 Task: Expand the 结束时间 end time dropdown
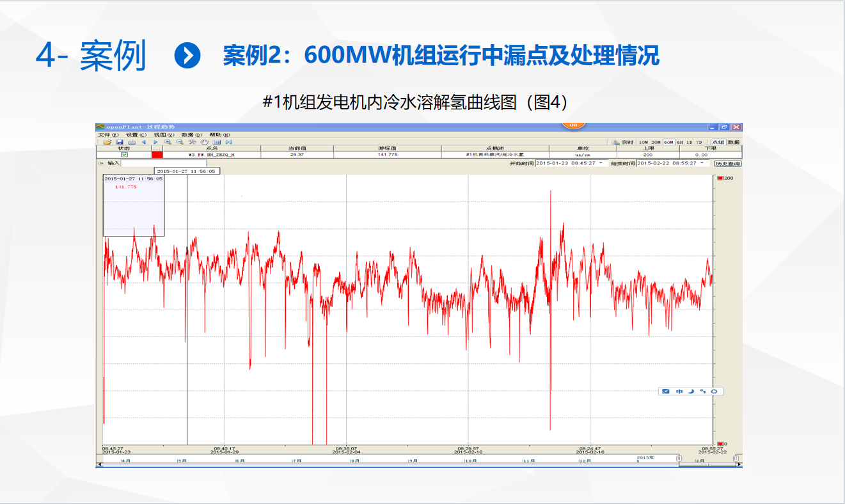(x=702, y=163)
